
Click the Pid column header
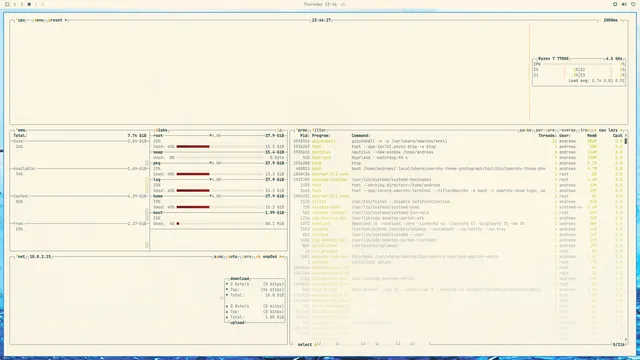[304, 136]
